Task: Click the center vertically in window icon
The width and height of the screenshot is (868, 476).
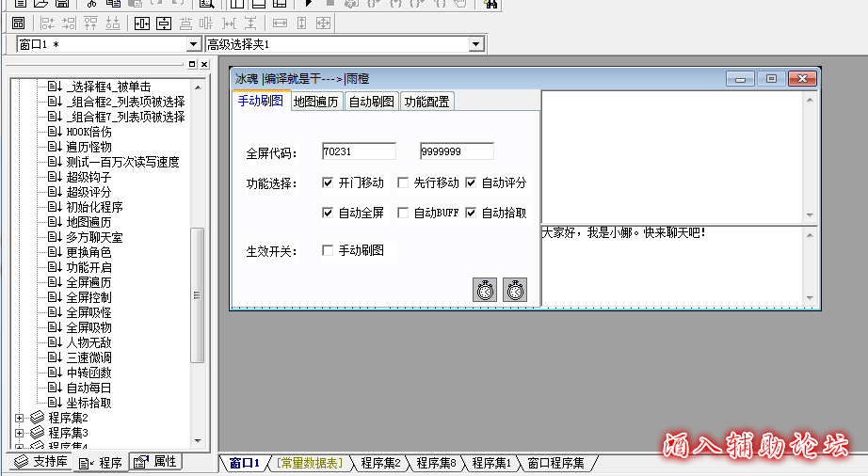Action: (164, 24)
